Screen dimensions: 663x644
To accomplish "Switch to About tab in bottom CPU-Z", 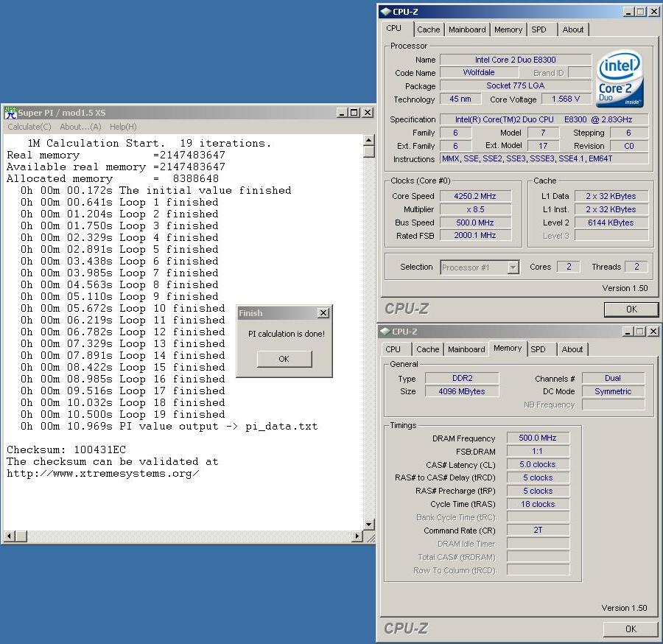I will coord(572,349).
